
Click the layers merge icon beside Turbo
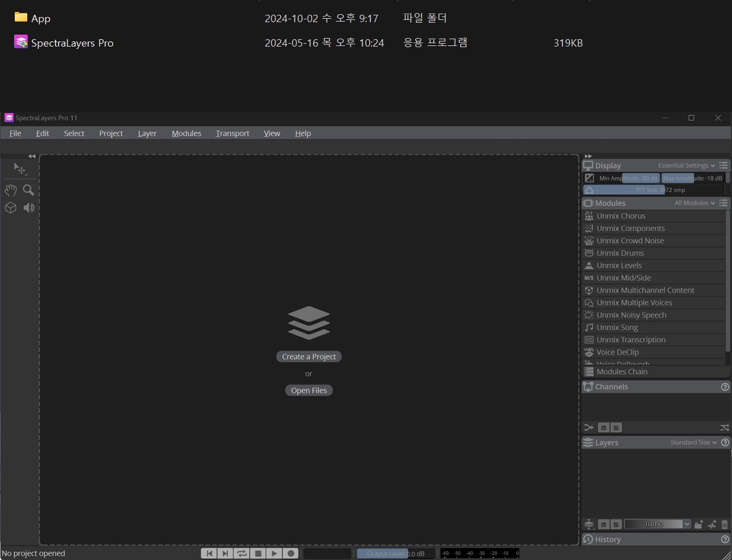click(x=589, y=524)
